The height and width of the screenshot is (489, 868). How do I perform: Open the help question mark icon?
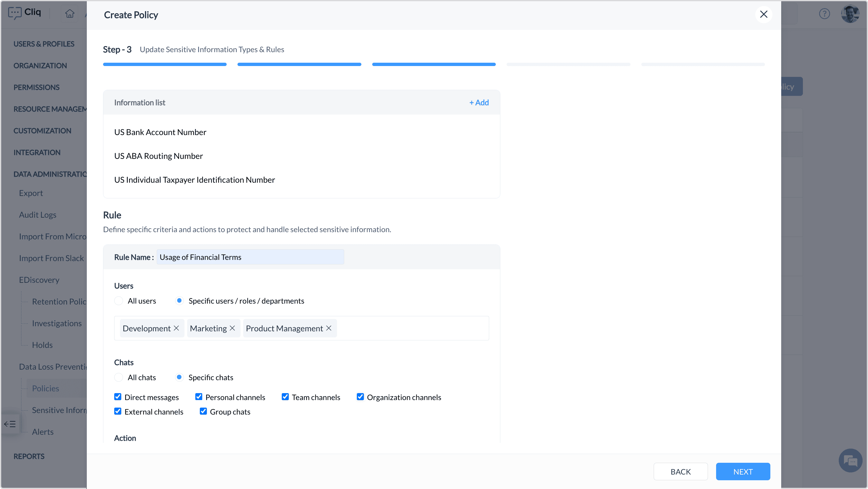(x=824, y=14)
